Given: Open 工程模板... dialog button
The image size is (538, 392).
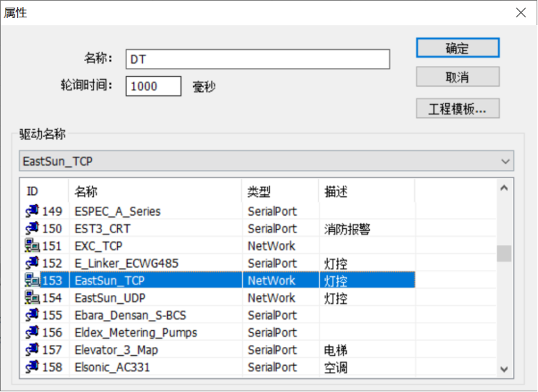Looking at the screenshot, I should [x=457, y=109].
